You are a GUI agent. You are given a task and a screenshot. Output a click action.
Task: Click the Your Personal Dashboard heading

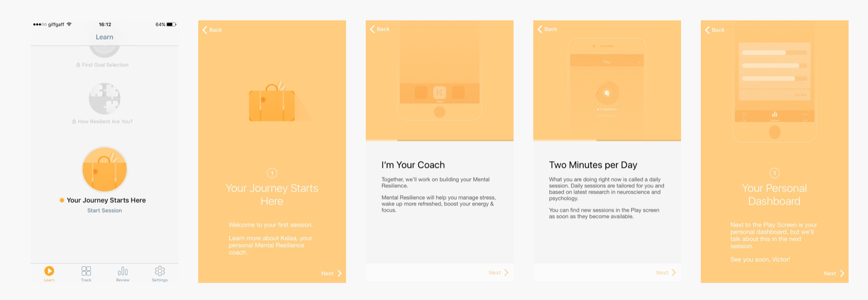tap(774, 195)
